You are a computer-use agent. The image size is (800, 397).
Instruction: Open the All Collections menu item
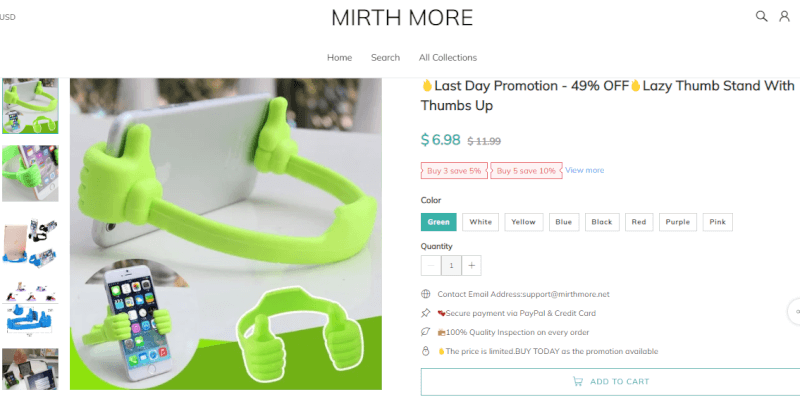click(x=448, y=58)
